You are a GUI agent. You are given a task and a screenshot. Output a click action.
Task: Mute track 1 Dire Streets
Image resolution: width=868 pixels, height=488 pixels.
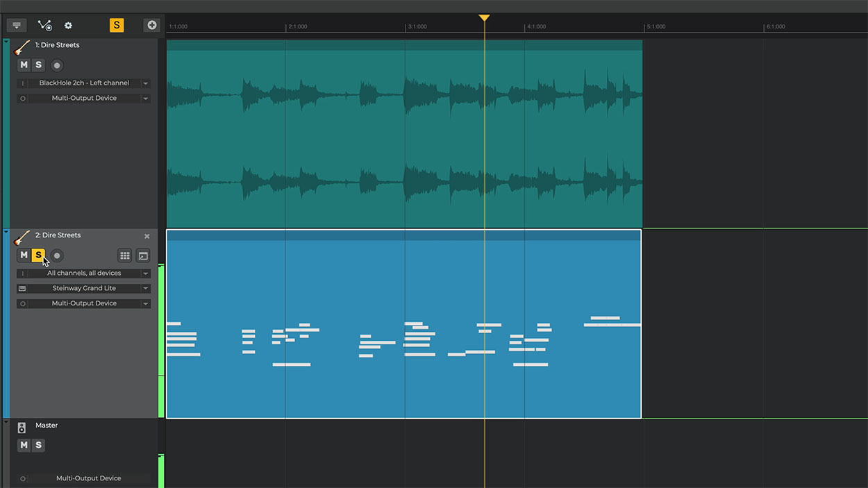(24, 65)
